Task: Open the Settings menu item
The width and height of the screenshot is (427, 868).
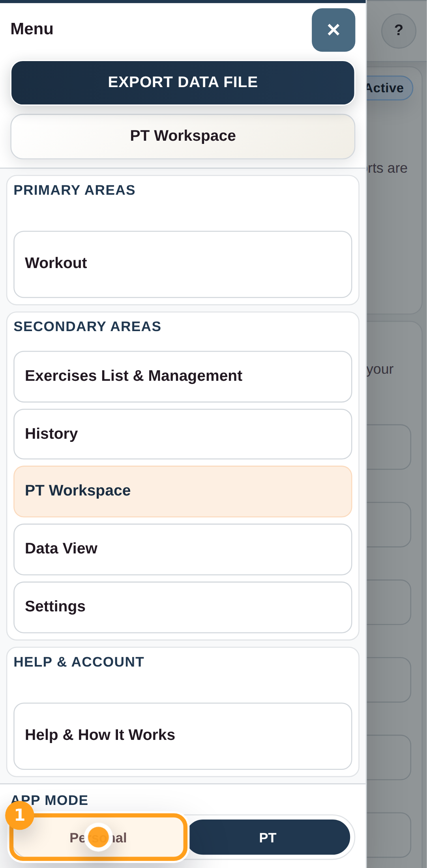Action: [183, 607]
